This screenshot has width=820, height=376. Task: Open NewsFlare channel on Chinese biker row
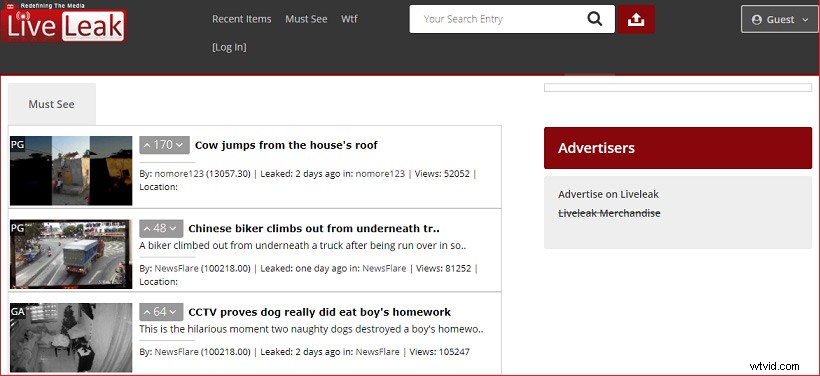[x=384, y=268]
